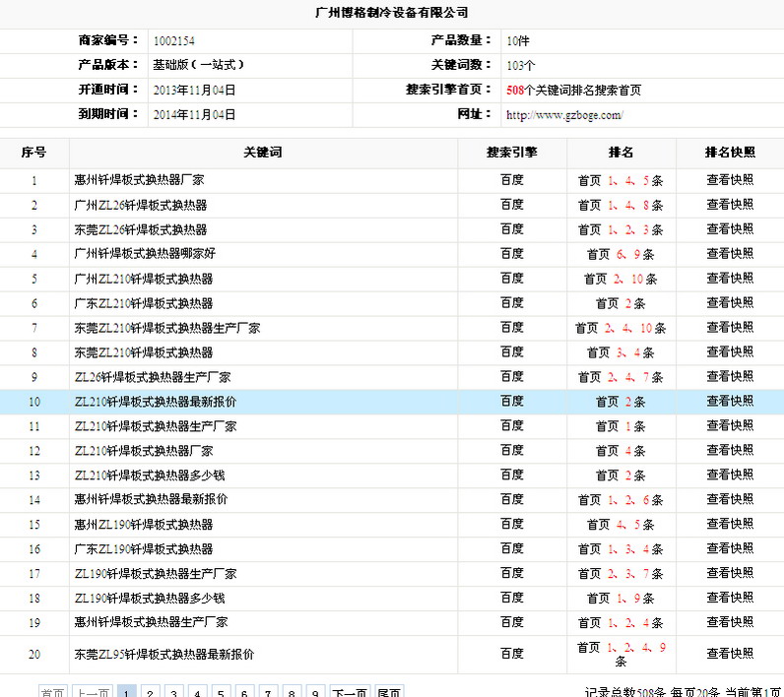Select keyword ZL210钎焊板式换热器多少钱
784x697 pixels.
pos(150,475)
